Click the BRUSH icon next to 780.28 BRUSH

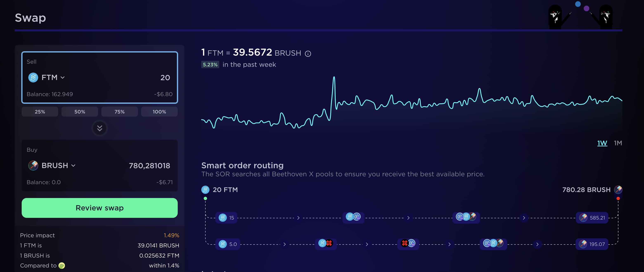[x=618, y=189]
